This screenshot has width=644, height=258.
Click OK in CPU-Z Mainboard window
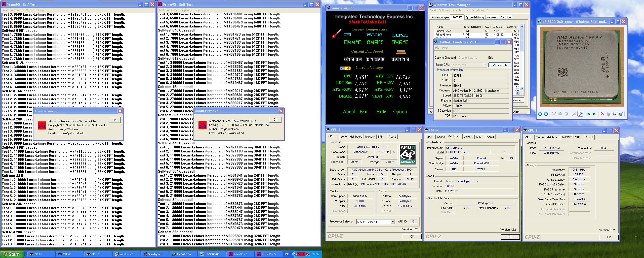(510, 237)
